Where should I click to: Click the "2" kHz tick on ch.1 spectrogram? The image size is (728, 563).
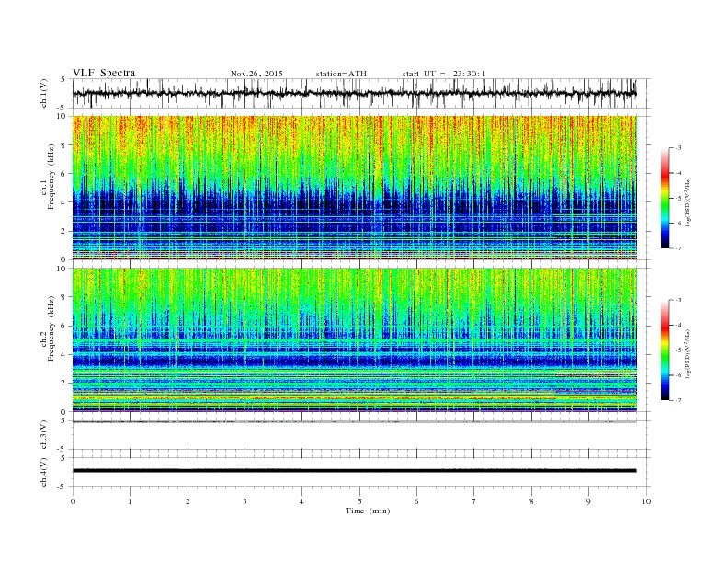64,231
